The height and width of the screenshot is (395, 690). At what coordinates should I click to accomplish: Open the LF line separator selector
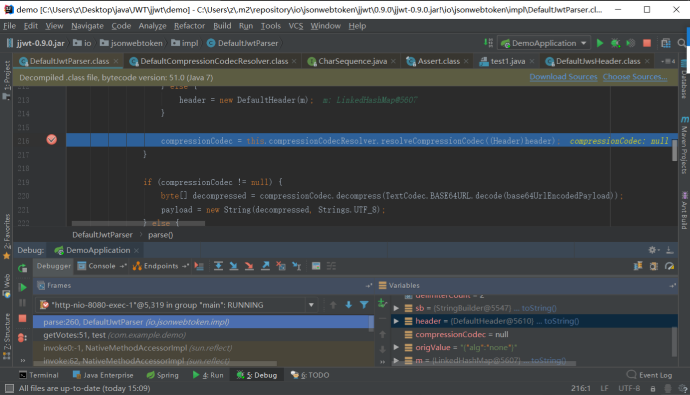pos(604,388)
